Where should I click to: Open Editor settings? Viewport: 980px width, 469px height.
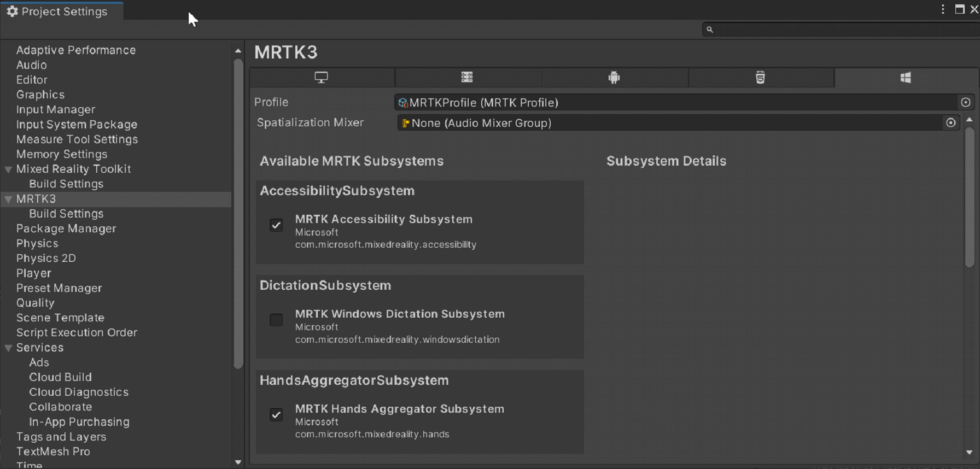pyautogui.click(x=32, y=80)
